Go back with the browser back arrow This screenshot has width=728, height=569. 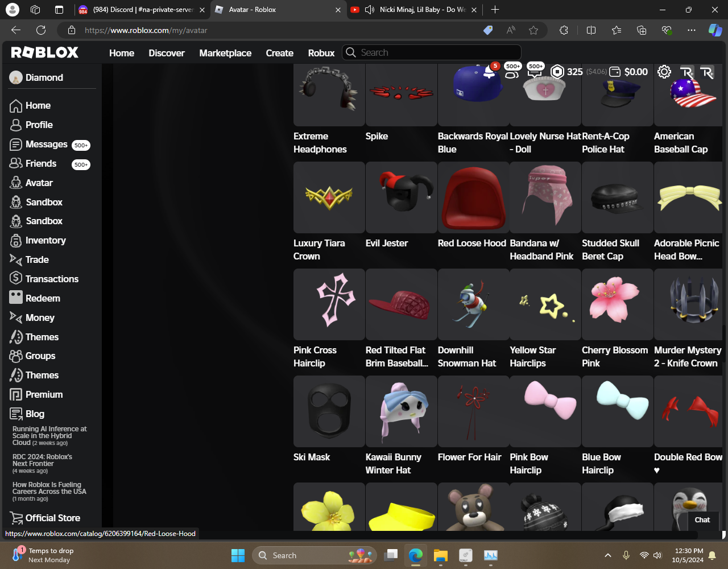pyautogui.click(x=16, y=30)
